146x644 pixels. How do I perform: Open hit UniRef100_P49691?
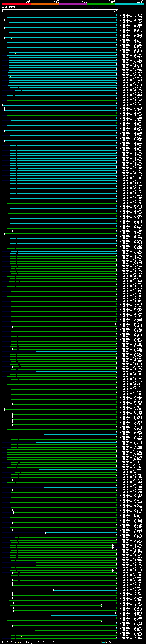[131, 48]
